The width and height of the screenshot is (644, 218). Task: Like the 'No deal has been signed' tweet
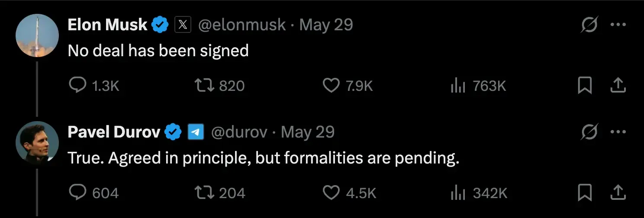tap(332, 86)
